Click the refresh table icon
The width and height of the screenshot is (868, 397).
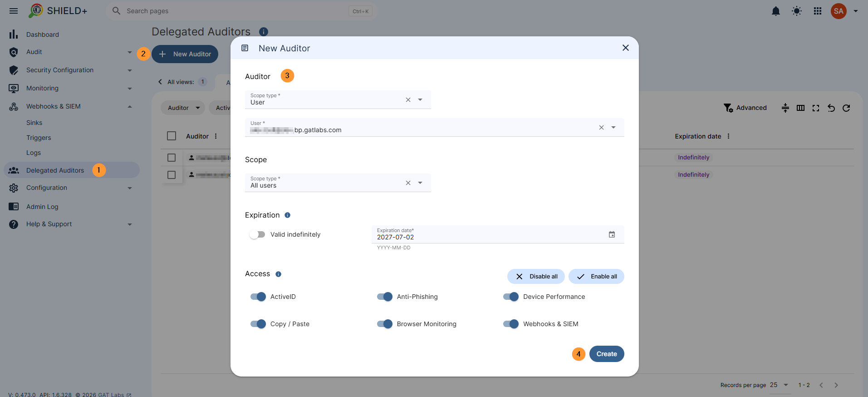pos(846,108)
